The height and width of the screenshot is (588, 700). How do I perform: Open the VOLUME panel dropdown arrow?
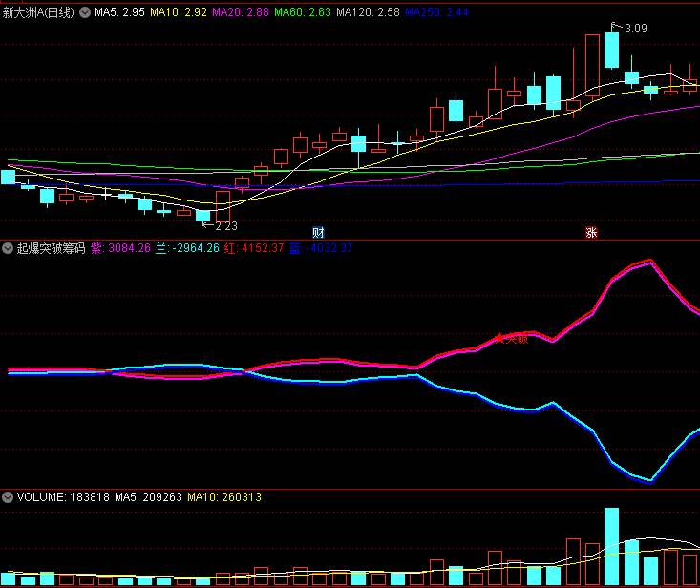[8, 497]
